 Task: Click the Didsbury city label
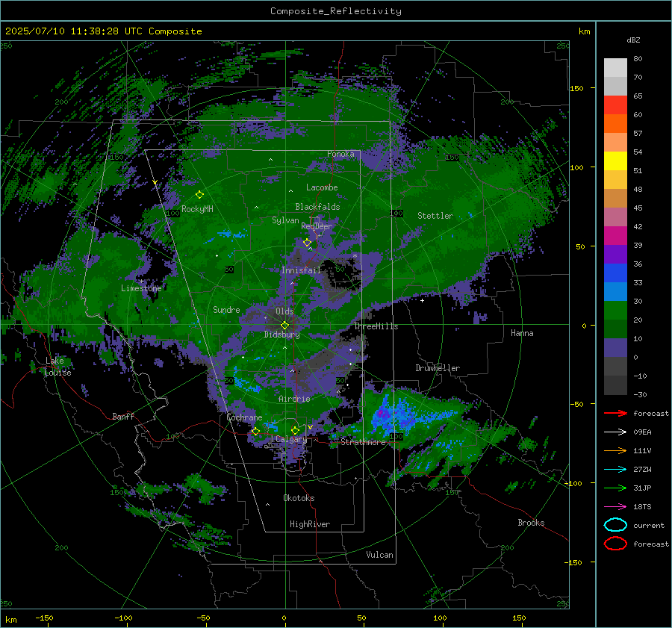click(x=281, y=335)
